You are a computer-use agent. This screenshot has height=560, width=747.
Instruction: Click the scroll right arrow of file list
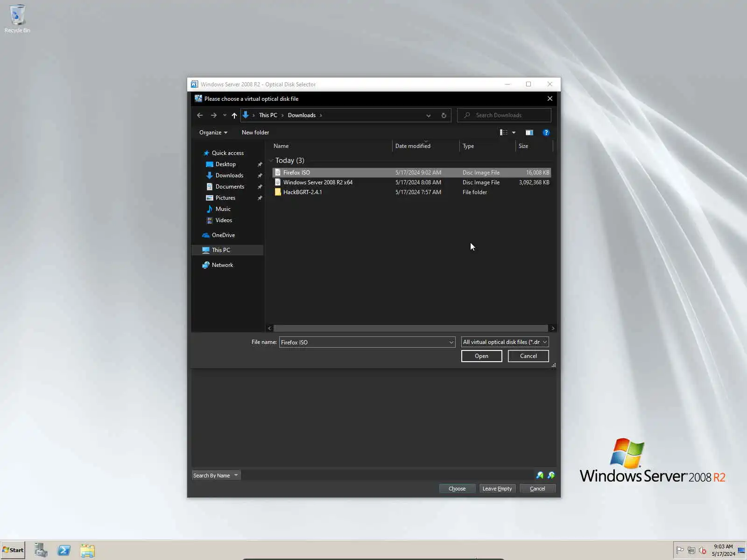click(x=553, y=329)
